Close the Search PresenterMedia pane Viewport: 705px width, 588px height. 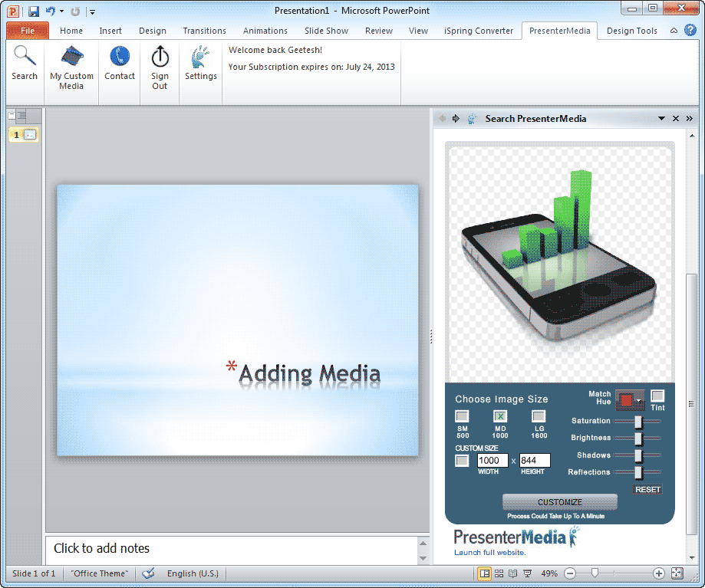(675, 119)
